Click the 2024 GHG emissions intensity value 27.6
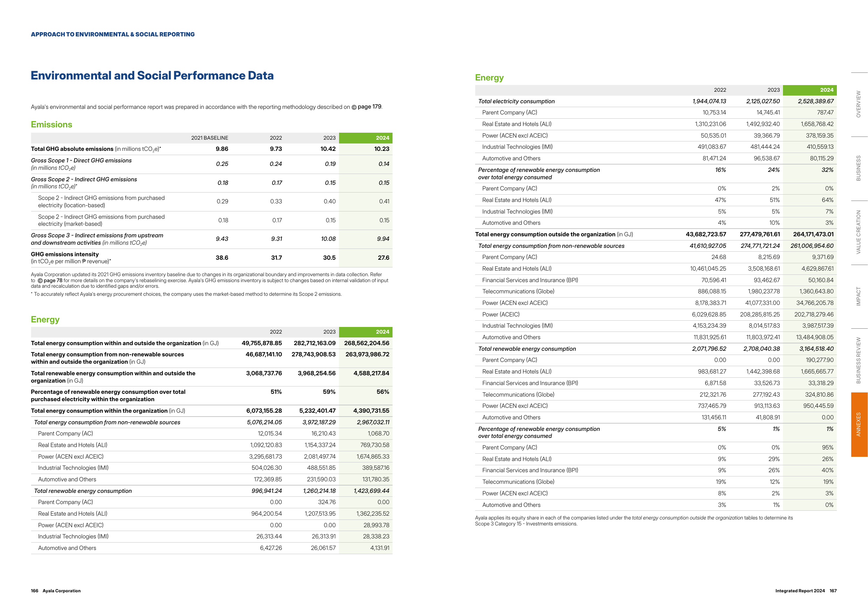Screen dimensions: 868x614 (383, 258)
